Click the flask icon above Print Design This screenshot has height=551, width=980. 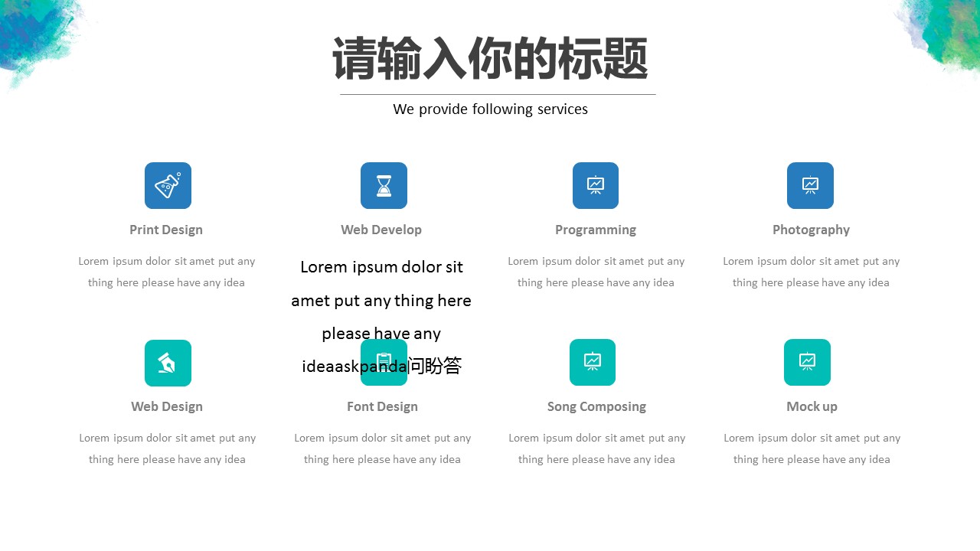click(168, 185)
